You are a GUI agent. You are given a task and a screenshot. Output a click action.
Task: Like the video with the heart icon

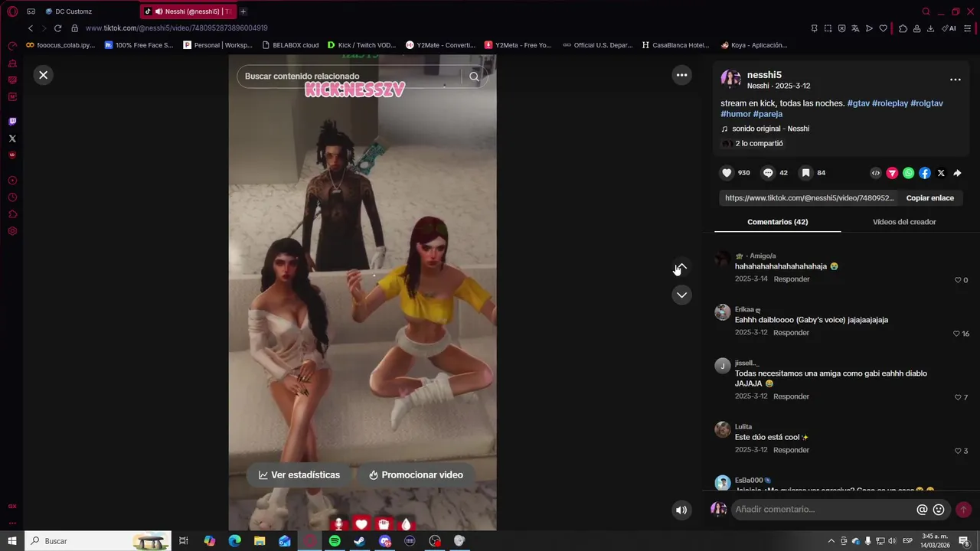(727, 173)
